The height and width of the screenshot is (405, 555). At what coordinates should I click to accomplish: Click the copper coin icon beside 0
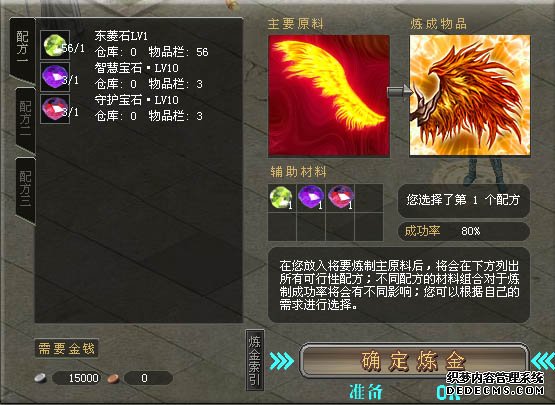[x=113, y=378]
